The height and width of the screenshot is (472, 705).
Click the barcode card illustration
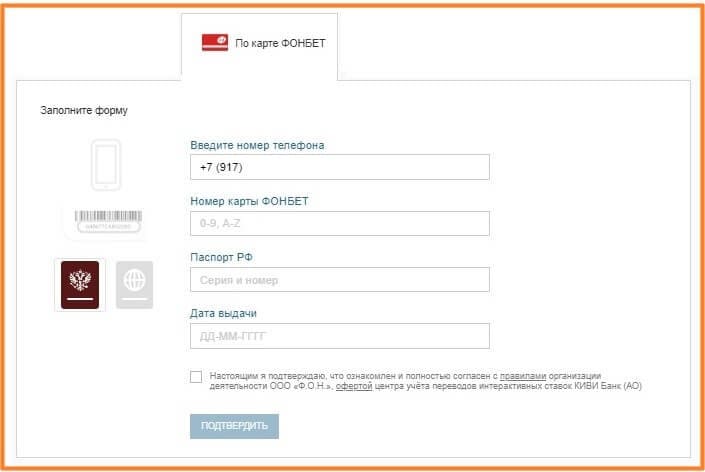107,221
